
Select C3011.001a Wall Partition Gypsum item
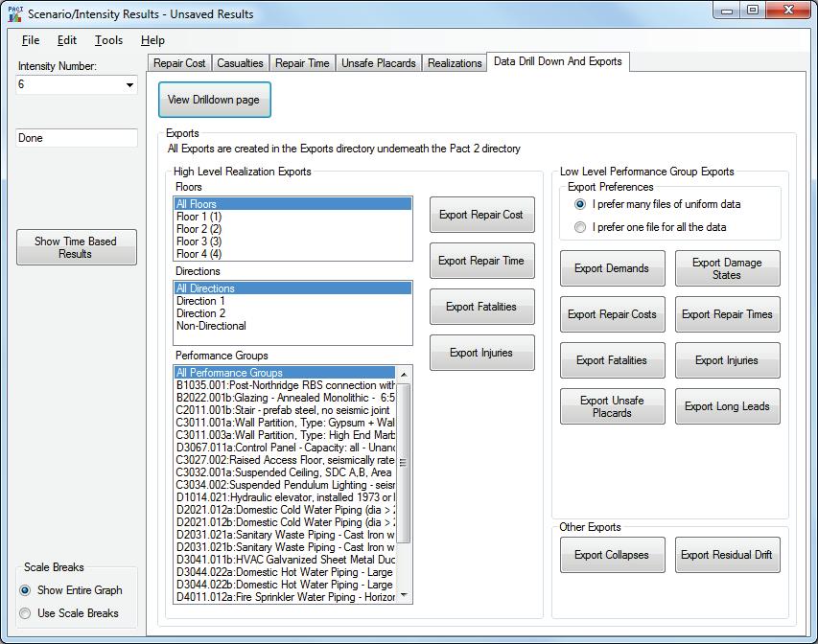click(285, 423)
